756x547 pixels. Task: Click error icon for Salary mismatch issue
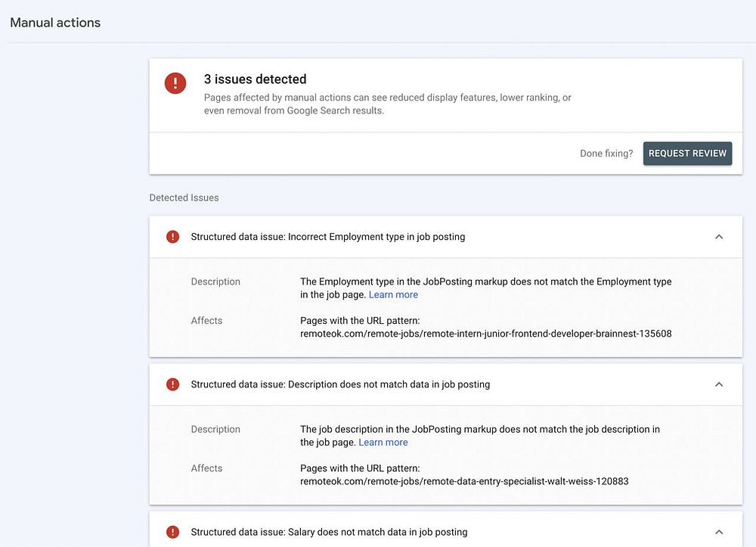tap(173, 532)
